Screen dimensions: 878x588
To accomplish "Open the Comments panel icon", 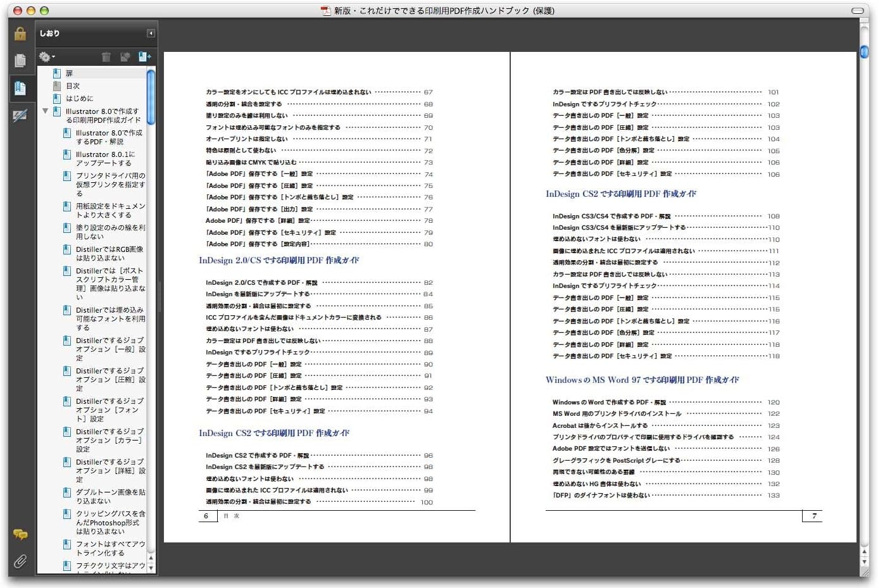I will click(x=21, y=535).
